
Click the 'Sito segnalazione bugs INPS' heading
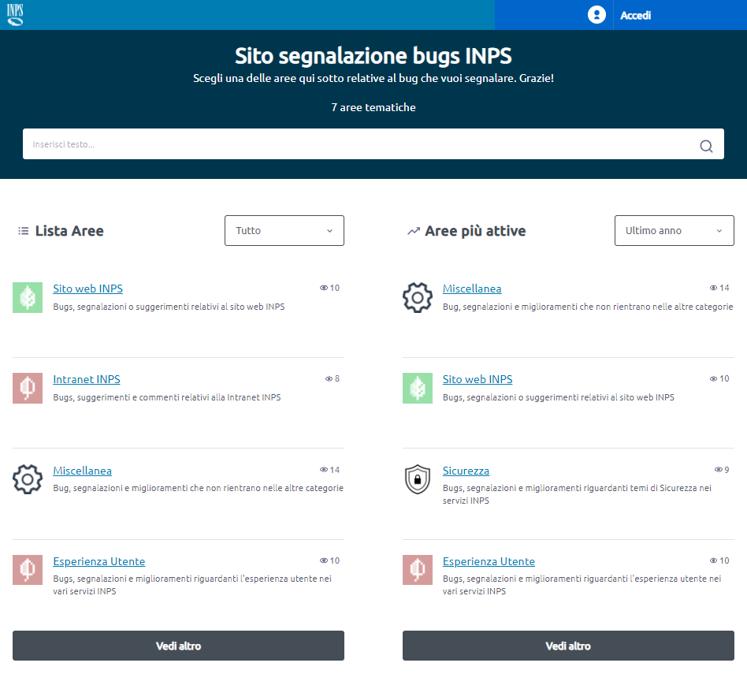pos(373,56)
